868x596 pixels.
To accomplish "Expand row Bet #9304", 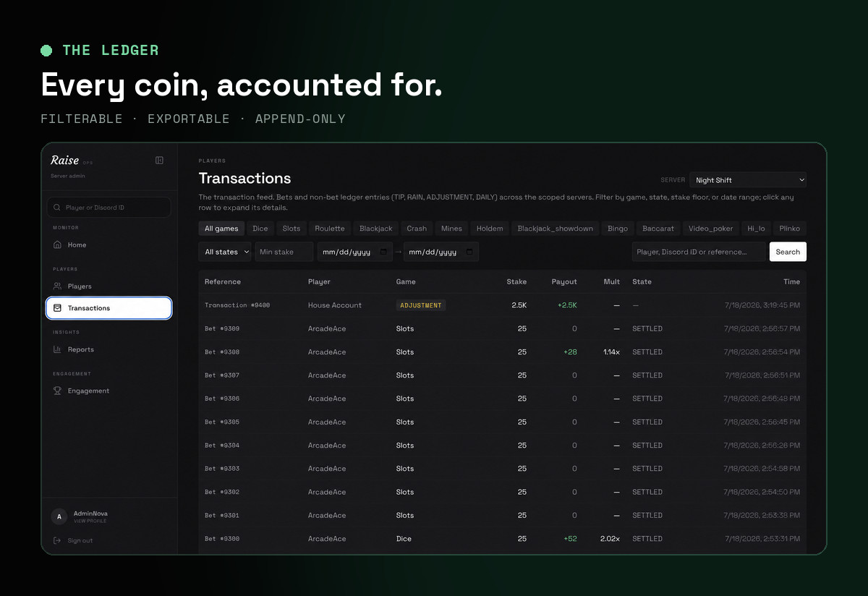I will pos(502,446).
